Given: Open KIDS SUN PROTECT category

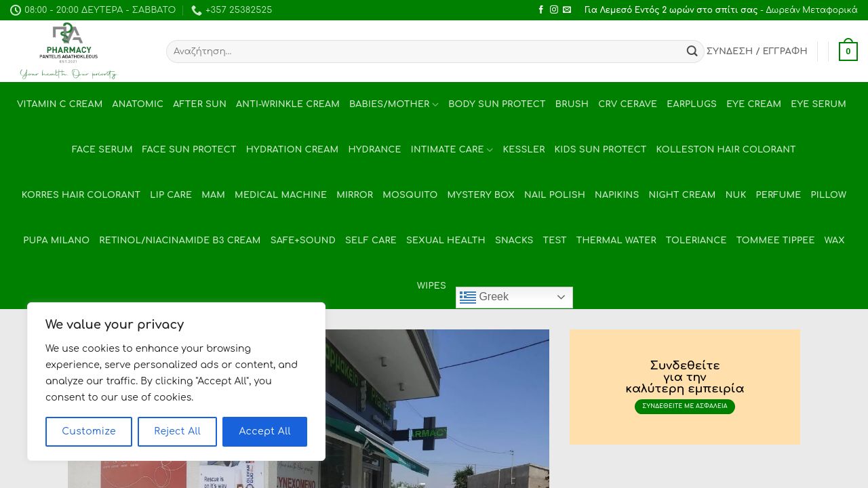Looking at the screenshot, I should click(x=600, y=150).
